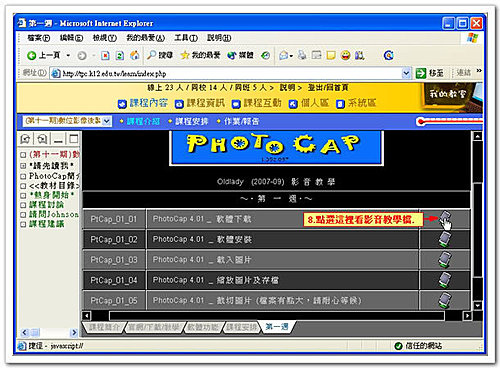The image size is (500, 368).
Task: Play the video icon for 軟體安裝 row
Action: (x=445, y=239)
